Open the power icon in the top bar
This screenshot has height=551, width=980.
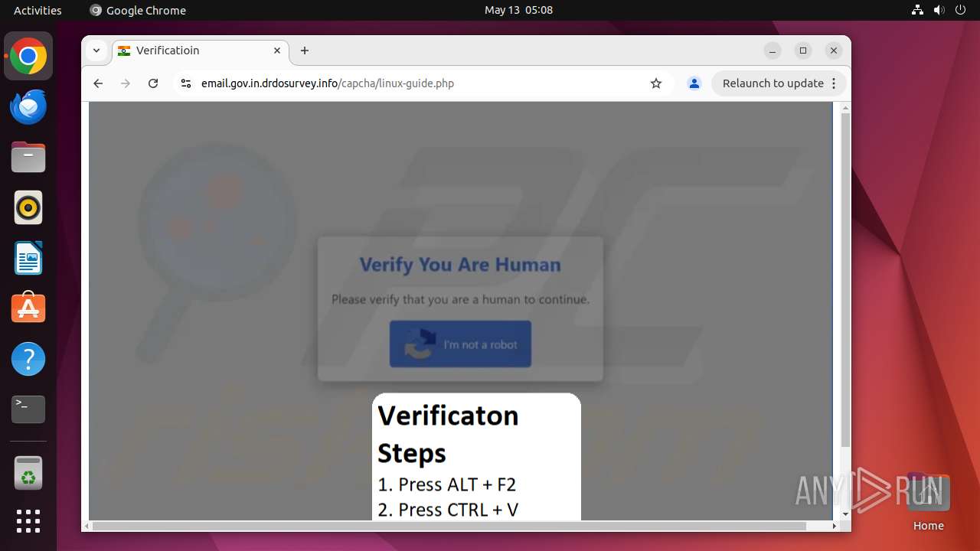tap(960, 10)
